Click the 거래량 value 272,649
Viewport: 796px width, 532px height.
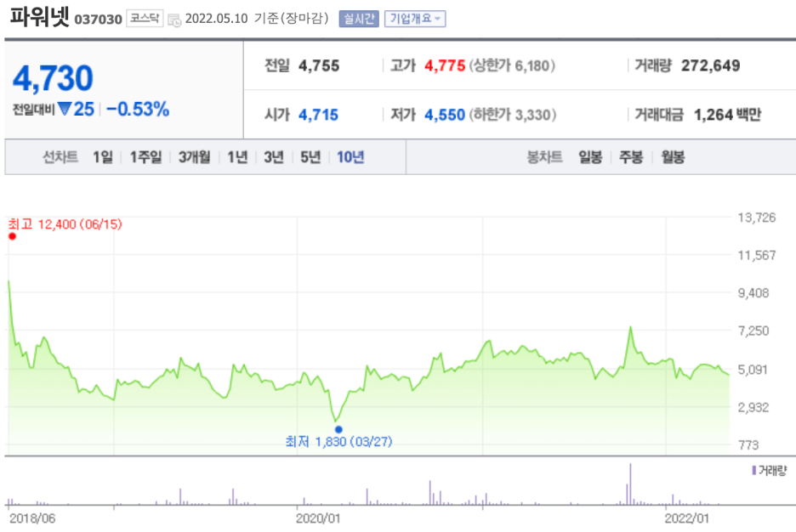(x=711, y=66)
